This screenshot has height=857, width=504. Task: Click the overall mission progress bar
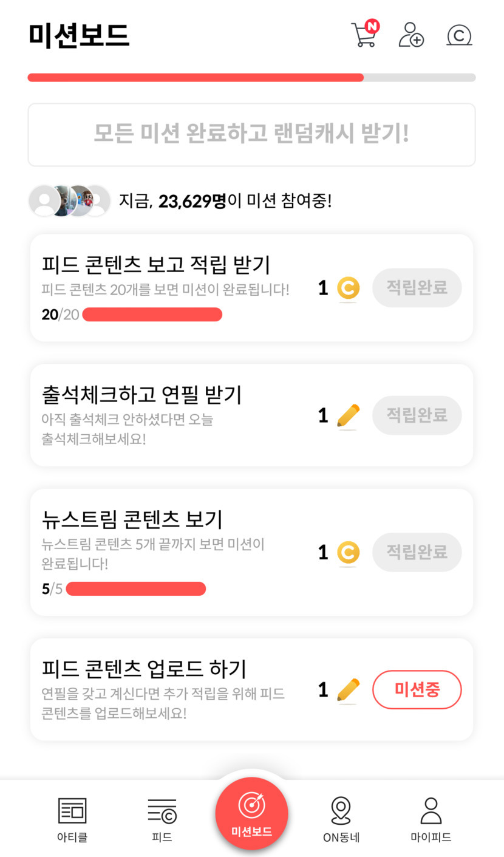(251, 78)
